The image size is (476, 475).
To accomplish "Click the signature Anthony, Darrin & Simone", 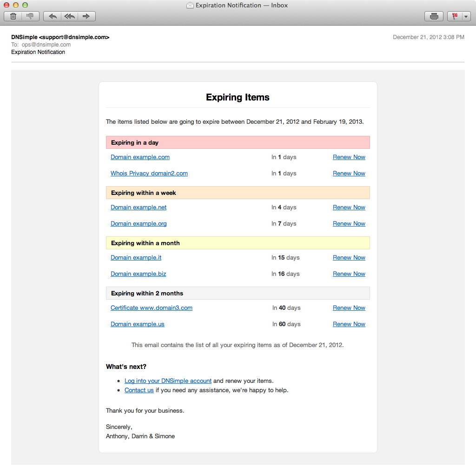I will click(x=140, y=436).
